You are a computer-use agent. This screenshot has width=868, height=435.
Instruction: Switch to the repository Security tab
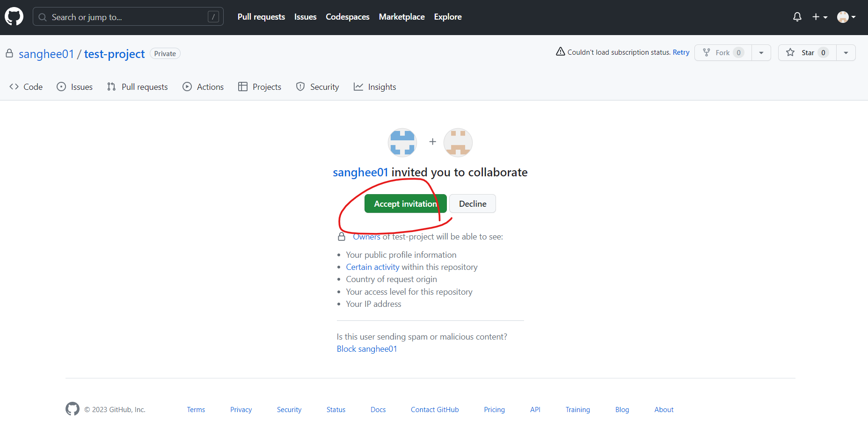click(317, 87)
